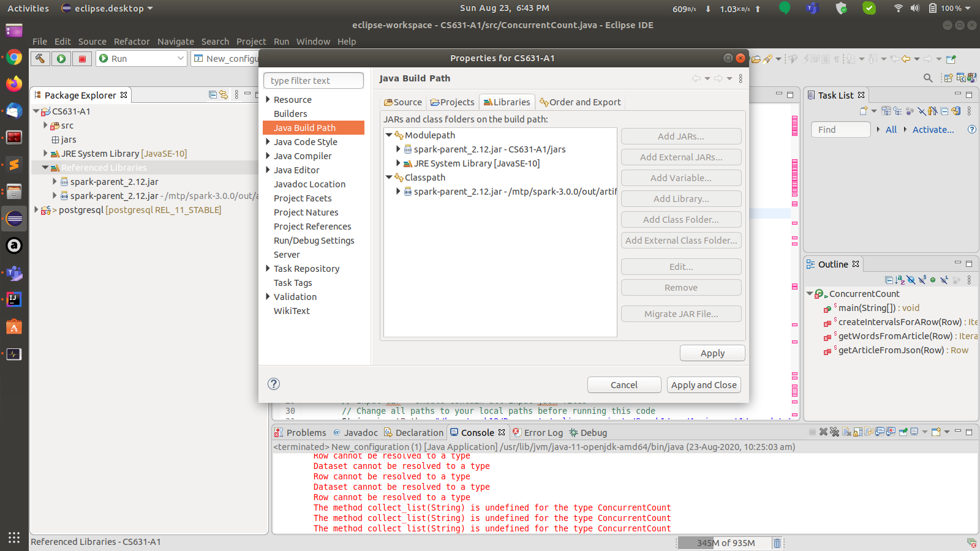Click New Task icon in Task List
The width and height of the screenshot is (980, 551).
pyautogui.click(x=864, y=111)
